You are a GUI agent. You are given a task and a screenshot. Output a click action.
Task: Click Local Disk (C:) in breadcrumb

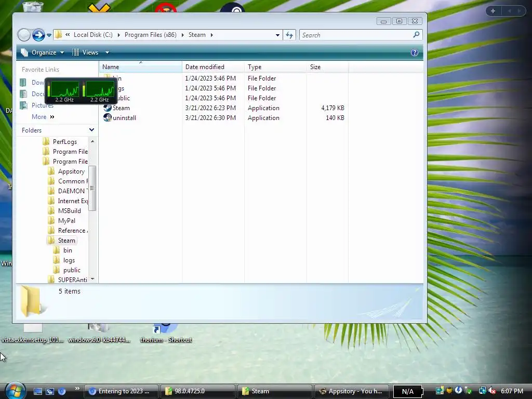point(93,35)
